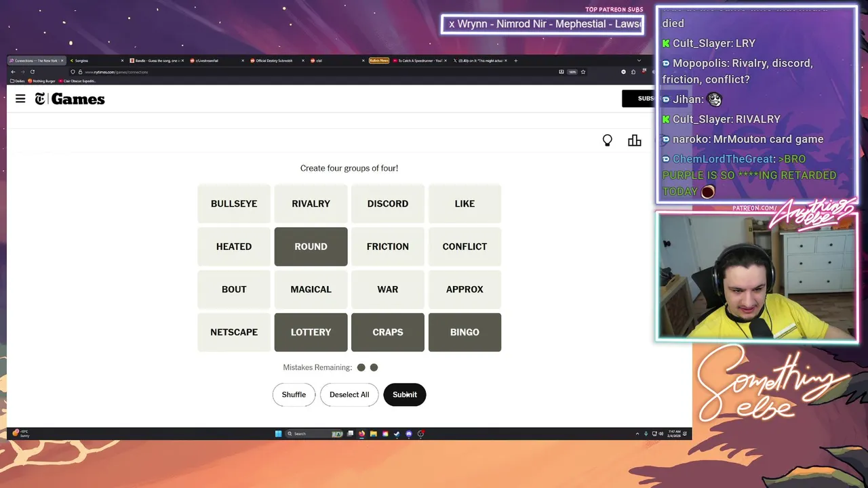Click the microphone icon in system tray

click(x=646, y=434)
